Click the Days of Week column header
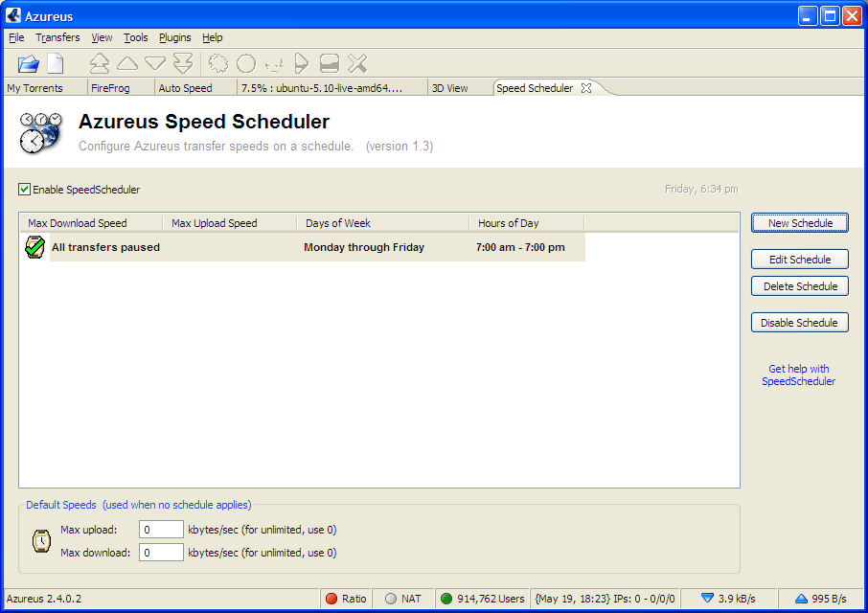This screenshot has width=868, height=613. 383,223
